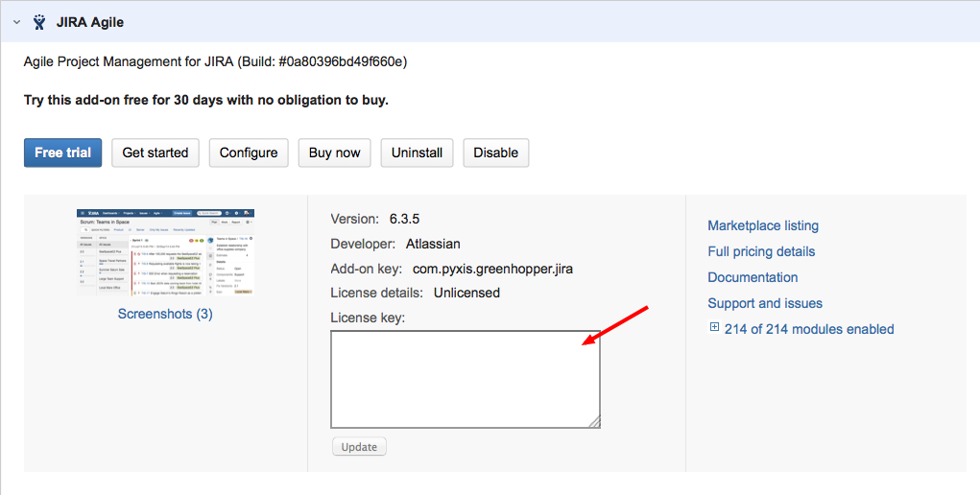Uninstall the JIRA Agile add-on
The image size is (980, 495).
click(417, 153)
